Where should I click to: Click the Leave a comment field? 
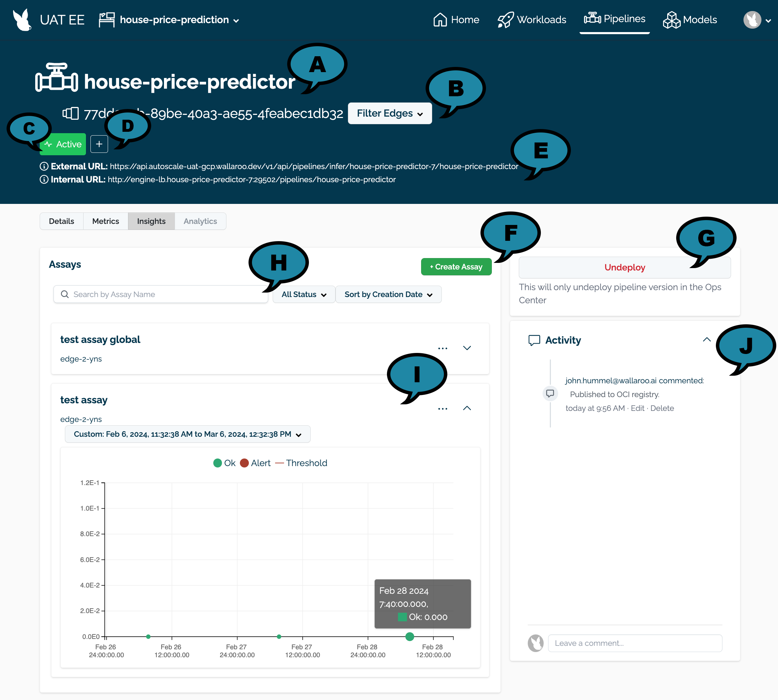coord(635,643)
